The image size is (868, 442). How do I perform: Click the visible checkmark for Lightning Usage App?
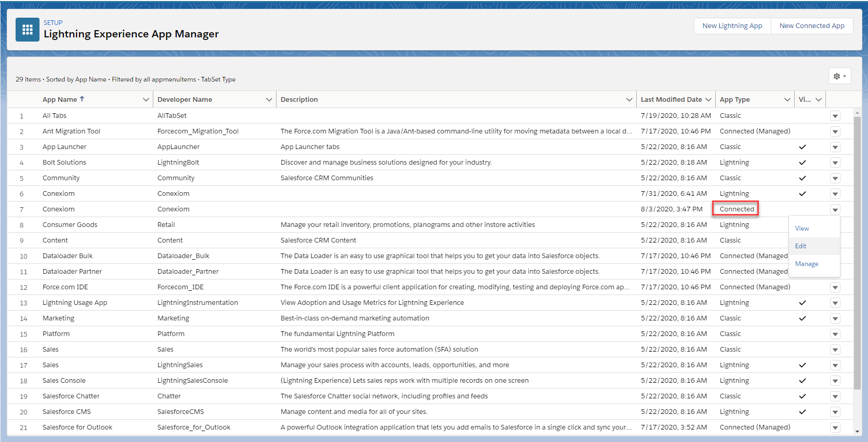pyautogui.click(x=802, y=303)
